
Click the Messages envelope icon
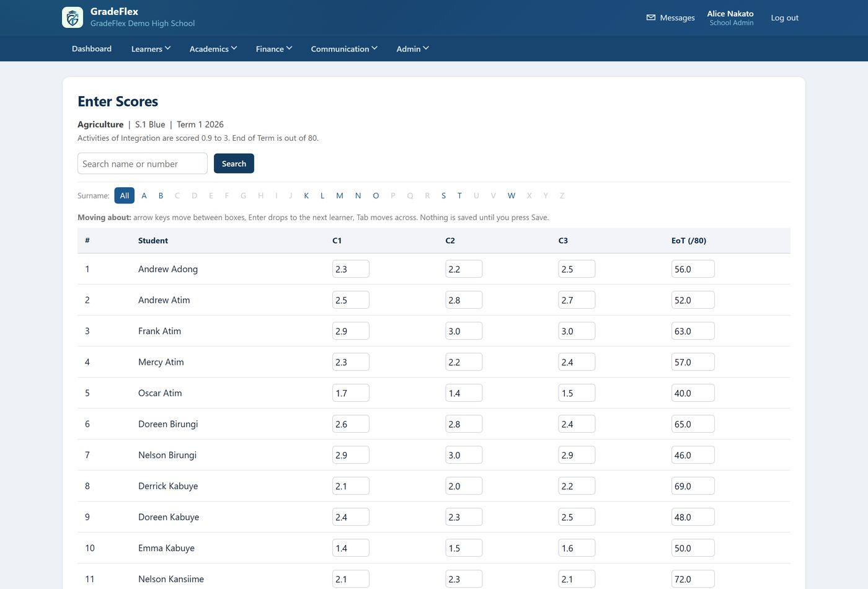pyautogui.click(x=651, y=17)
